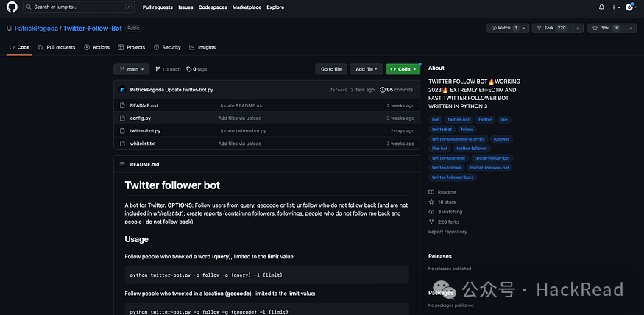This screenshot has height=315, width=644.
Task: Click the file icon beside twitter-bot.py
Action: tap(122, 131)
